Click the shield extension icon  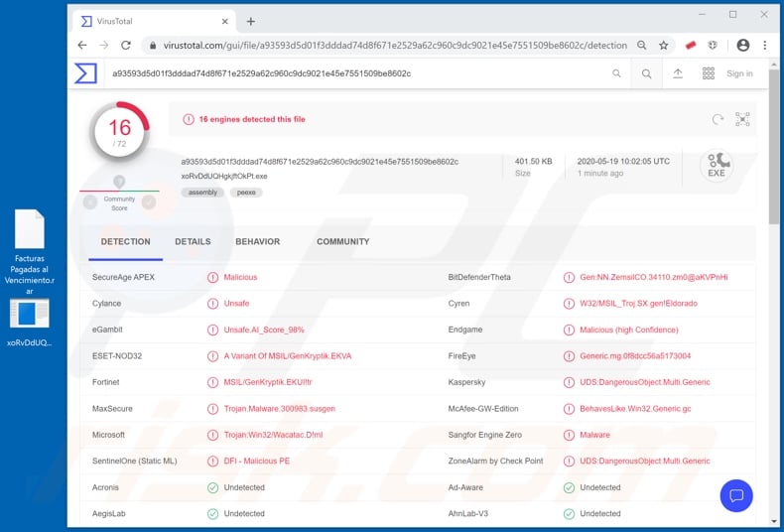coord(713,46)
